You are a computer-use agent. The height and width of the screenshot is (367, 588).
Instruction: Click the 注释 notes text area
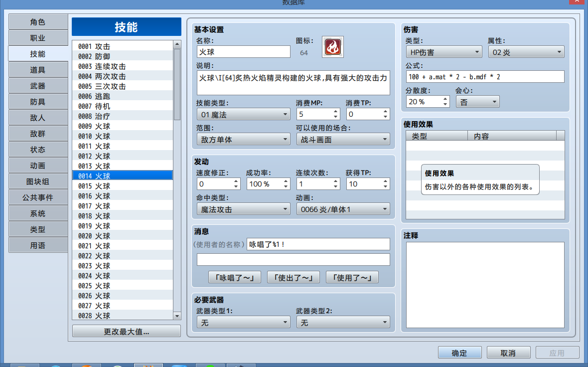point(485,285)
